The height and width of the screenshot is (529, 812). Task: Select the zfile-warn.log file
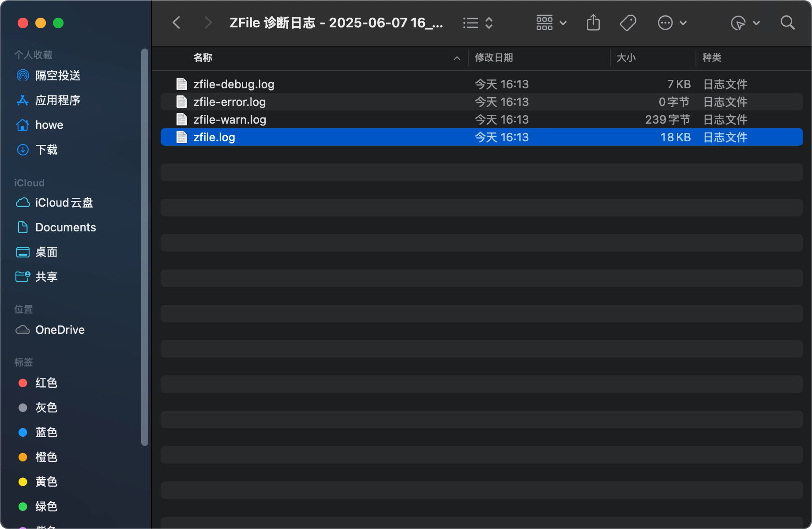(481, 119)
